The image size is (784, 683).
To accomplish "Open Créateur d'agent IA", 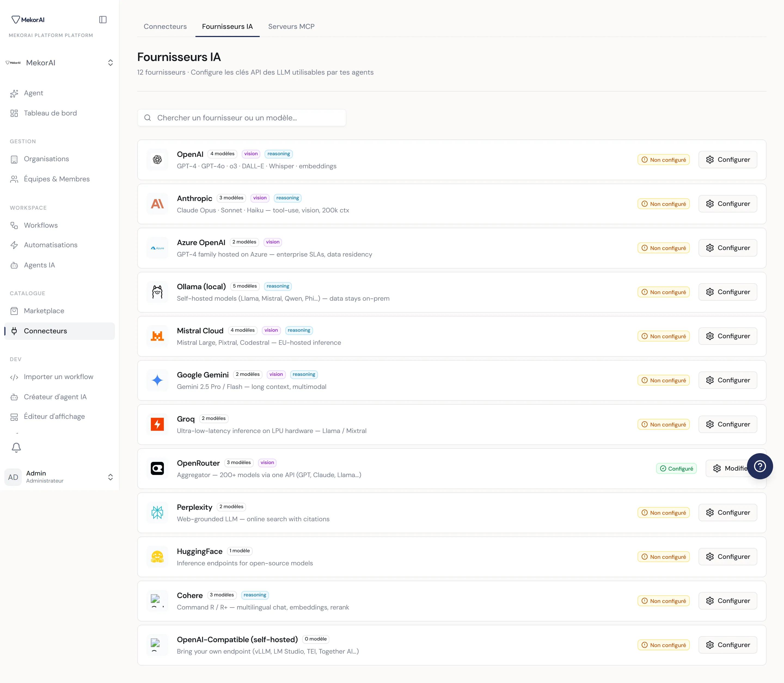I will click(x=59, y=397).
